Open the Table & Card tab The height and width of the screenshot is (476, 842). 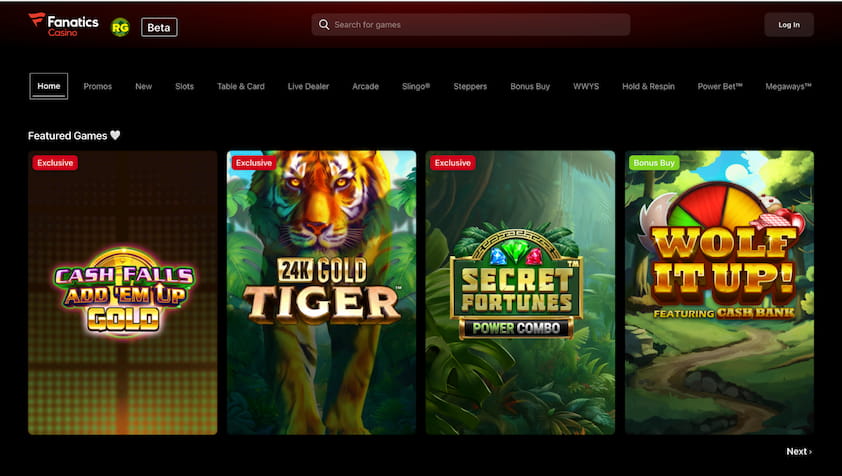click(241, 86)
